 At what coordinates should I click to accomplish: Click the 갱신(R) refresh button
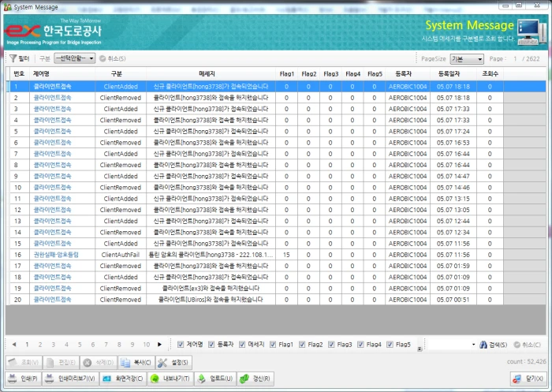[x=255, y=379]
